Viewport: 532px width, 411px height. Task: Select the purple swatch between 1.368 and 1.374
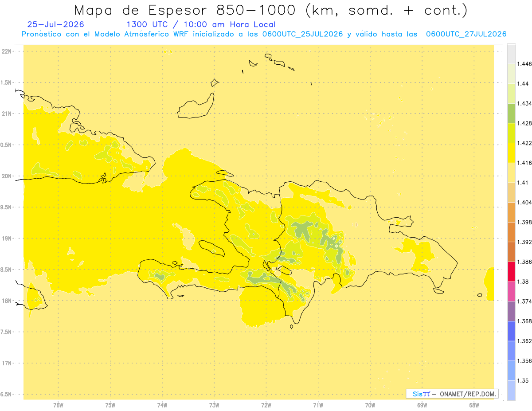point(511,311)
